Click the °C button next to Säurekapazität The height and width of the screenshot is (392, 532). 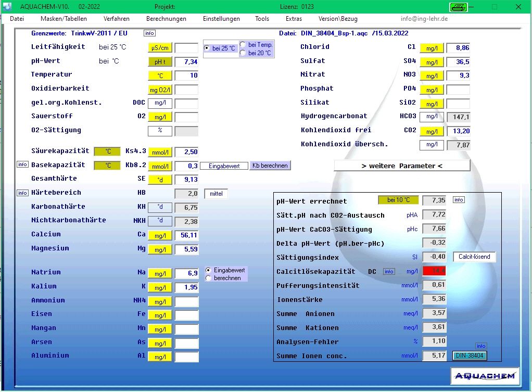(x=107, y=151)
